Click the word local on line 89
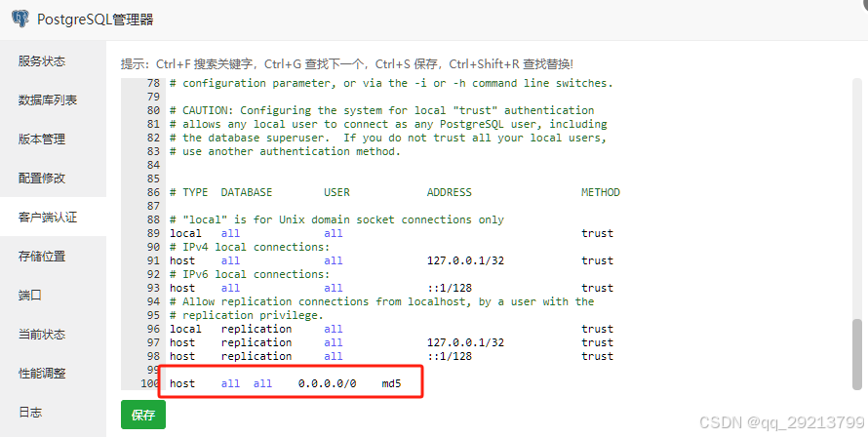The image size is (868, 437). coord(185,233)
